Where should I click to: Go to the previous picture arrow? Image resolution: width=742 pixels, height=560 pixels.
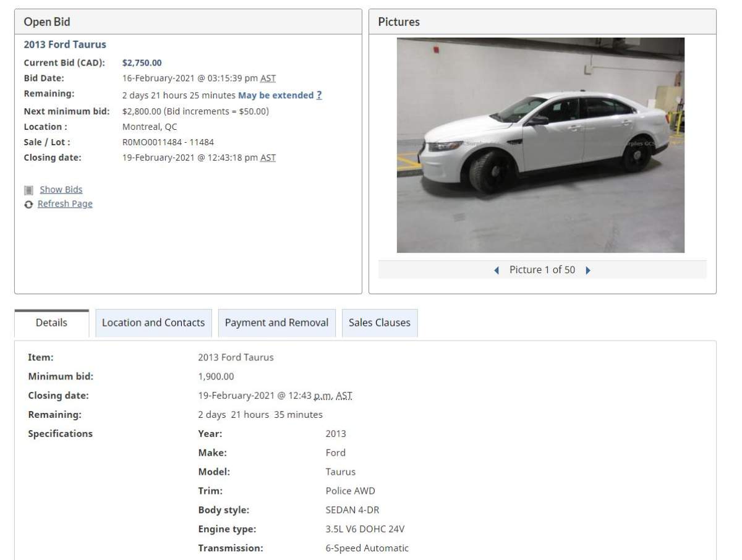tap(497, 270)
